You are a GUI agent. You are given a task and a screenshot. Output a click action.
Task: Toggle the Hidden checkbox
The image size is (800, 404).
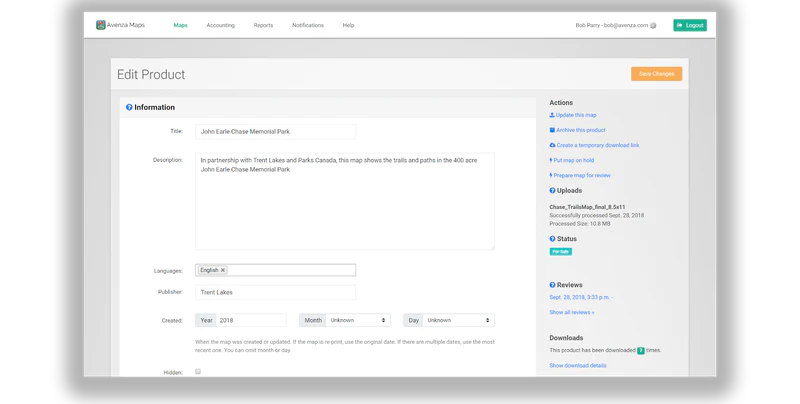198,371
